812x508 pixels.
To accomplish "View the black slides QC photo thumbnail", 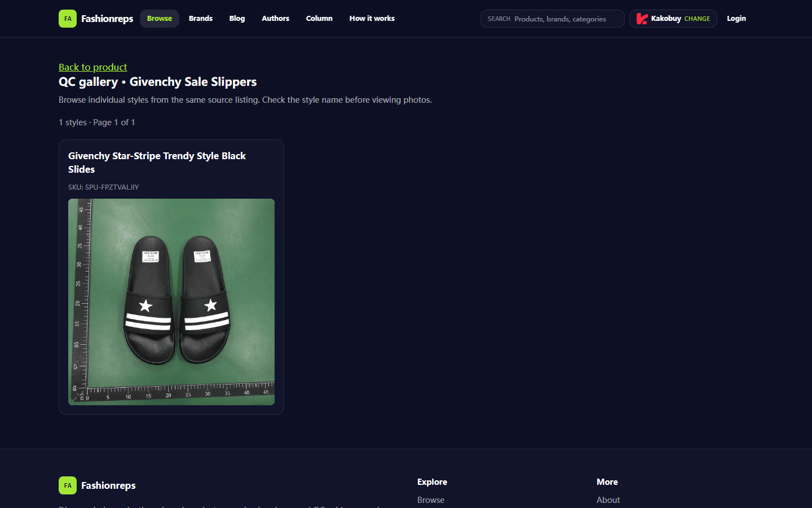I will 171,302.
